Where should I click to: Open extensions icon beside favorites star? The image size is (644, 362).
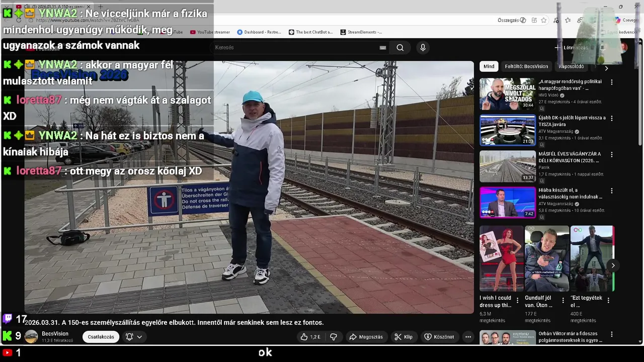pyautogui.click(x=534, y=20)
